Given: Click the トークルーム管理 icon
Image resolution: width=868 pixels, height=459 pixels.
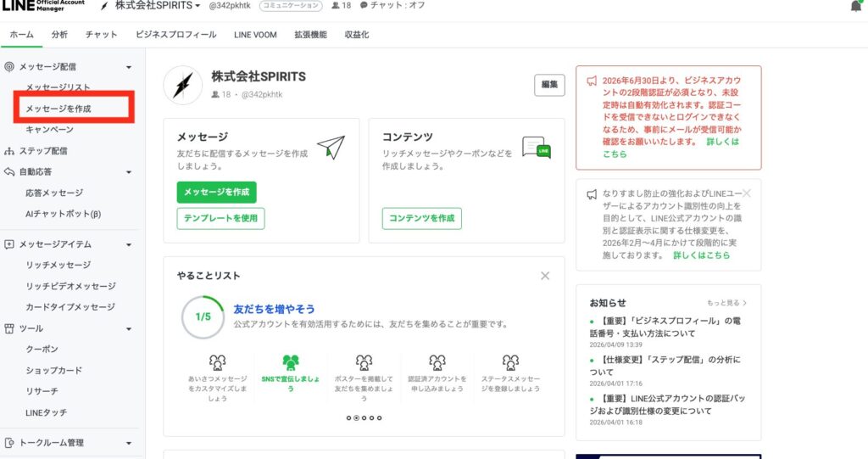Looking at the screenshot, I should (x=8, y=442).
